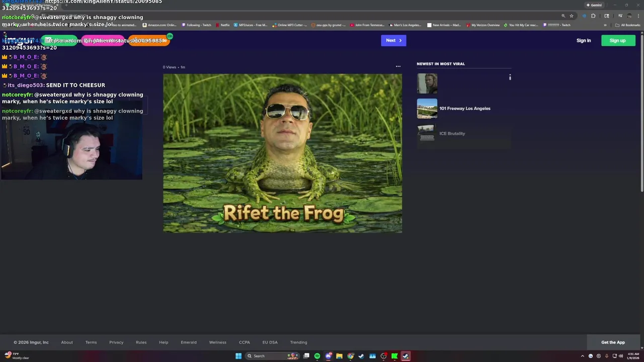The image size is (644, 362).
Task: Open Discord from the taskbar
Action: pyautogui.click(x=328, y=356)
